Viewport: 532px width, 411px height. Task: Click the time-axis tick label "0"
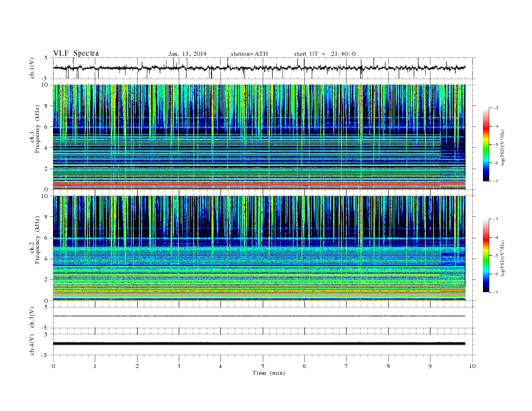pyautogui.click(x=53, y=366)
